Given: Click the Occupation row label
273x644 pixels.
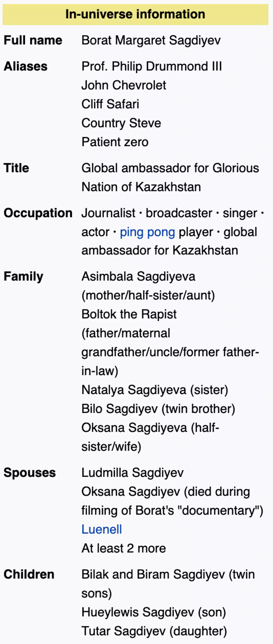Looking at the screenshot, I should coord(38,213).
